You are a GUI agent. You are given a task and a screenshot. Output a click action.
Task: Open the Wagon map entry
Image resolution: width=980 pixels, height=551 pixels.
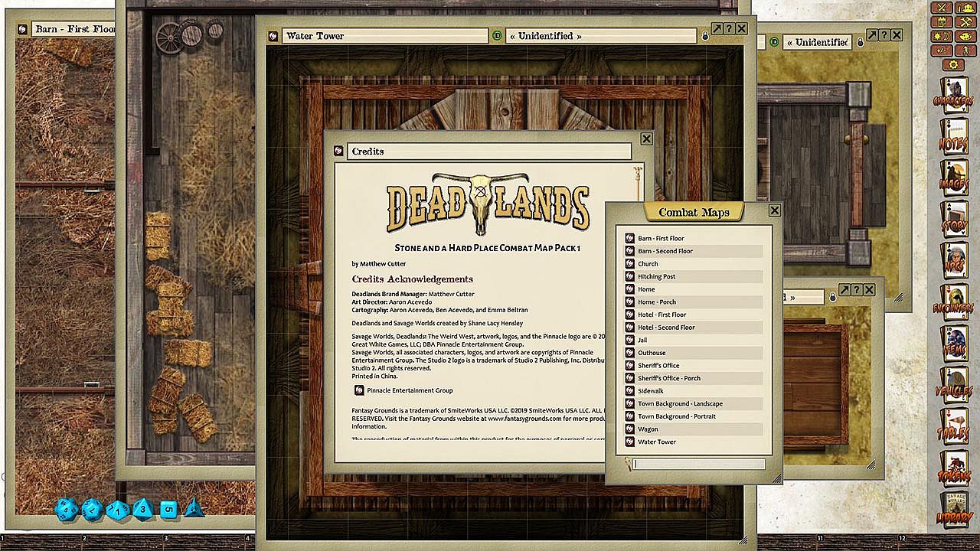[694, 429]
